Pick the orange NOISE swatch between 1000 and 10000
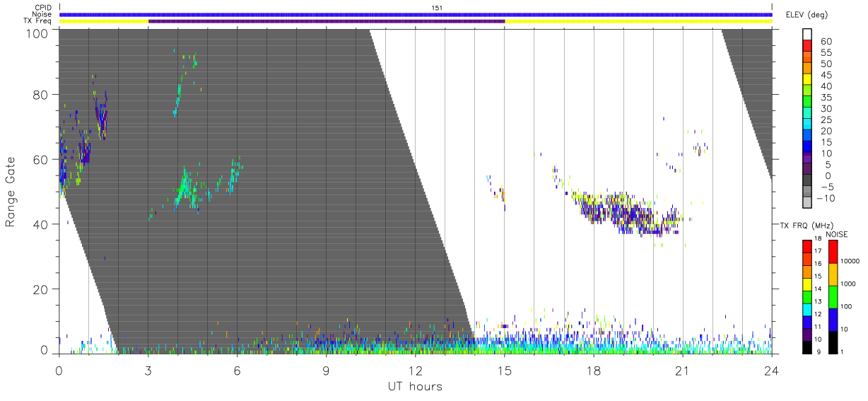This screenshot has width=868, height=401. [833, 274]
